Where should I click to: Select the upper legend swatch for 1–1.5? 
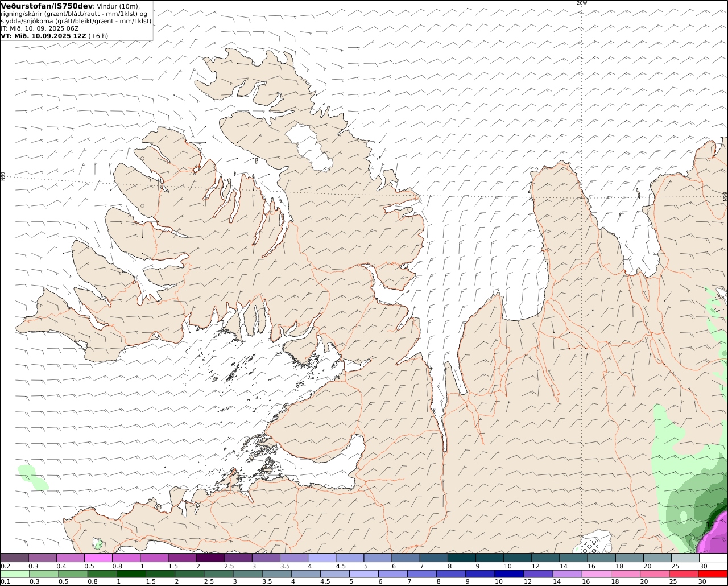(x=154, y=558)
